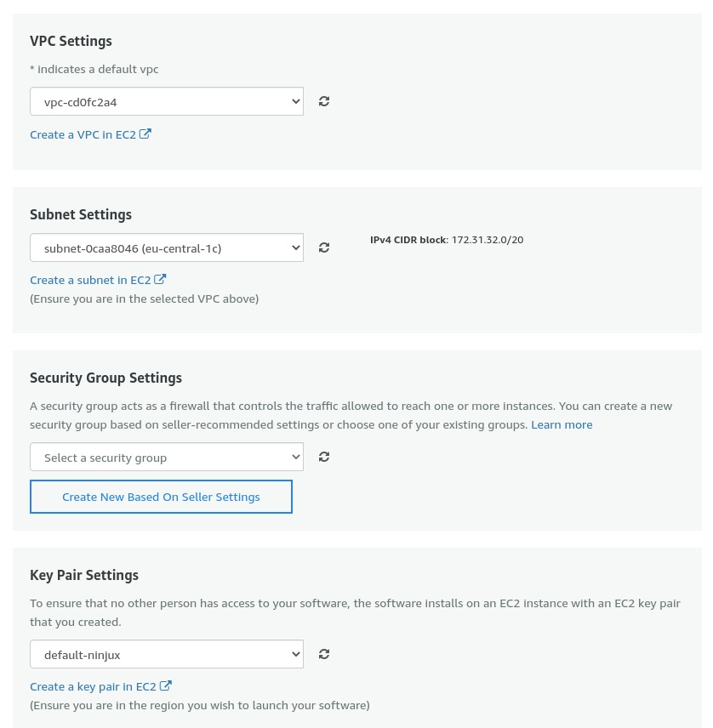This screenshot has height=728, width=713.
Task: Click Create New Based On Seller Settings
Action: point(161,497)
